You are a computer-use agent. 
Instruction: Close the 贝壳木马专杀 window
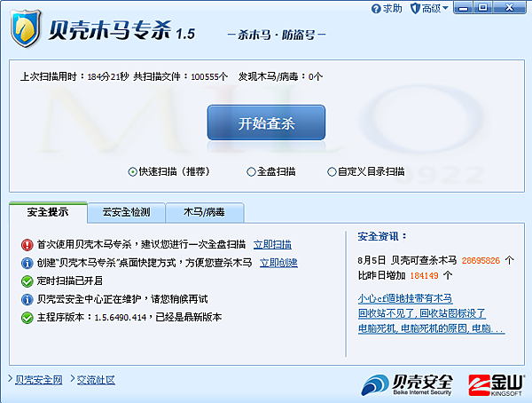[x=509, y=8]
